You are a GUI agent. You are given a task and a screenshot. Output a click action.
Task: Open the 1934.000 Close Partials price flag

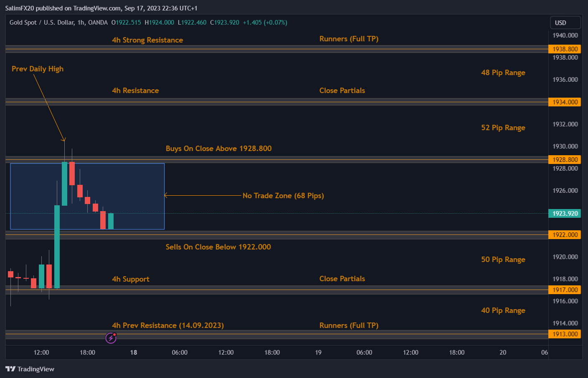[x=565, y=102]
